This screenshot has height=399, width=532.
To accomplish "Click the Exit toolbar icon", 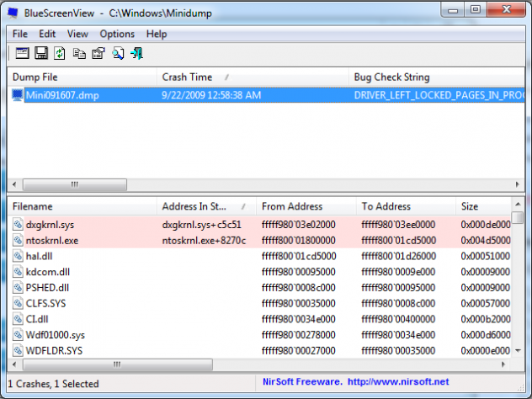I will pyautogui.click(x=137, y=54).
